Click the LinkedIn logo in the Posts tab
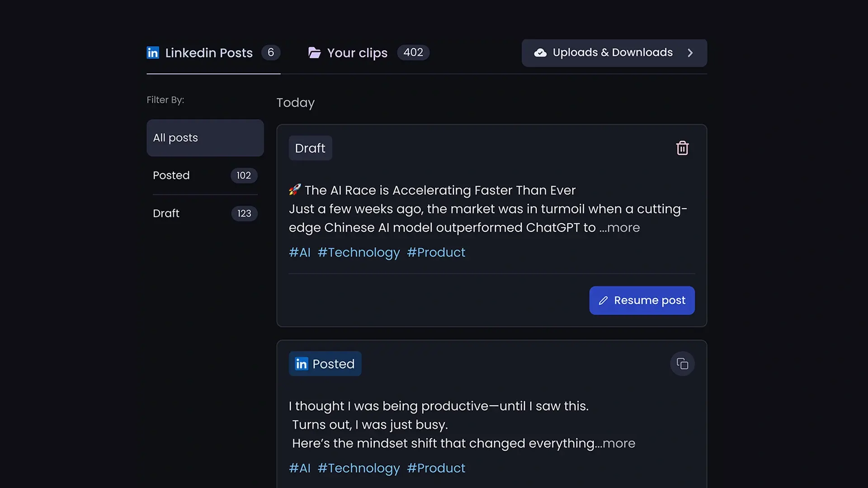The width and height of the screenshot is (868, 488). (153, 53)
